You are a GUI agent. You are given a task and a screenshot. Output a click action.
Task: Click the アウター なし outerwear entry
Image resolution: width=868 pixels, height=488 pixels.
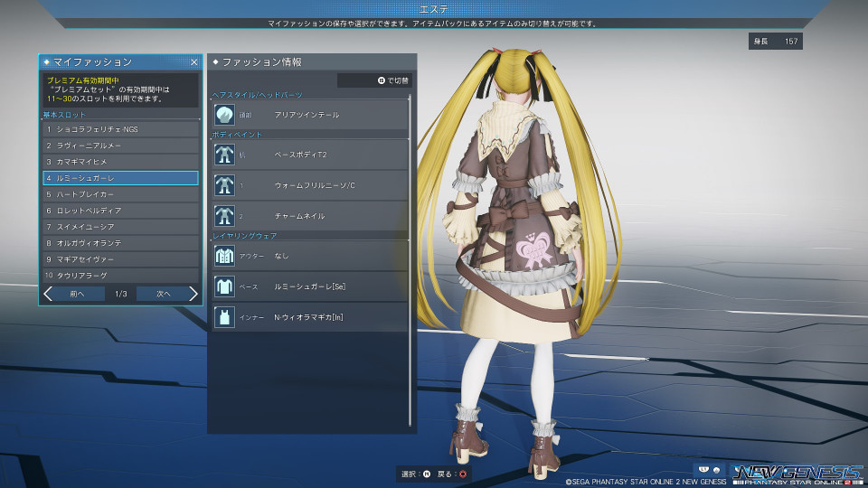click(310, 256)
